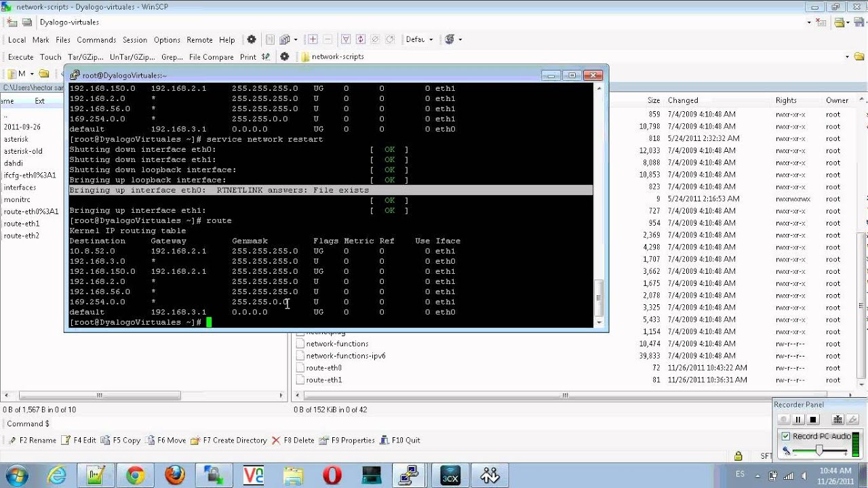Select route-eth0 file in remote panel
868x488 pixels.
coord(323,368)
